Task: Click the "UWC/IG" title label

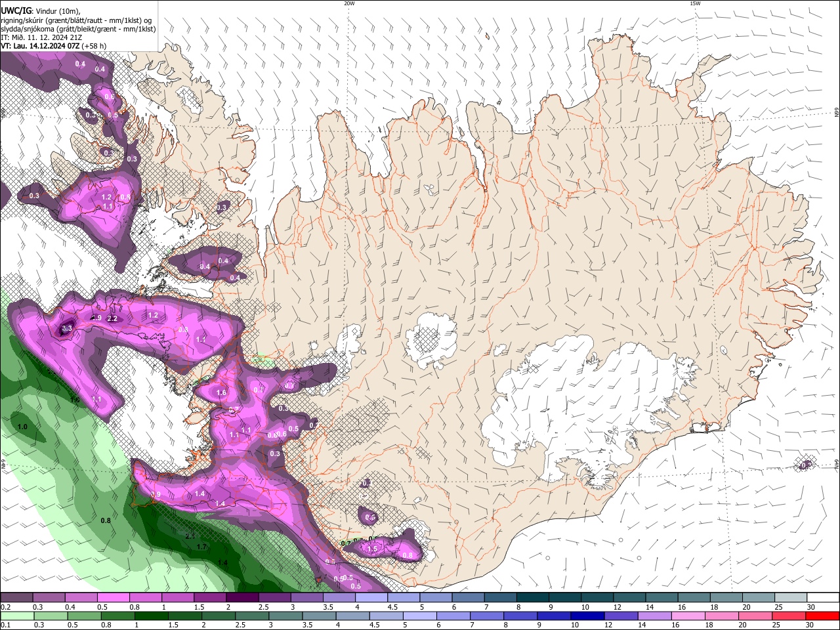Action: [x=16, y=10]
